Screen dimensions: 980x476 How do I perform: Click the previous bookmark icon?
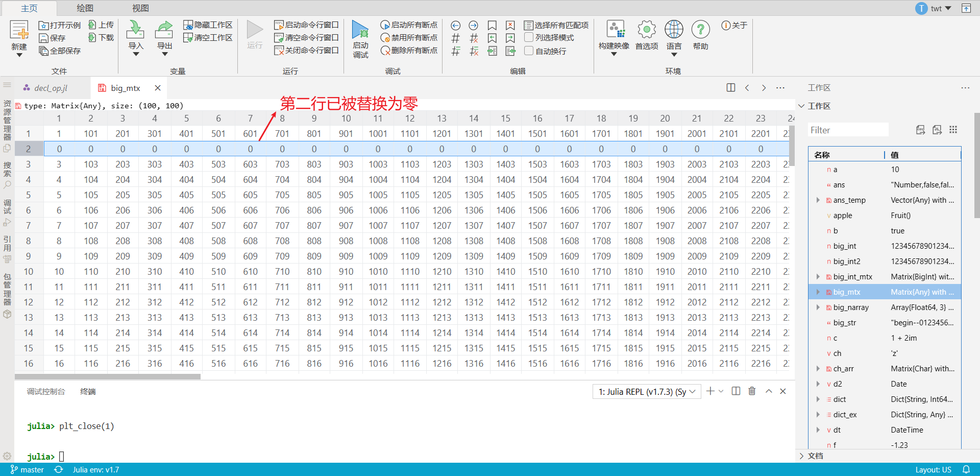coord(492,38)
